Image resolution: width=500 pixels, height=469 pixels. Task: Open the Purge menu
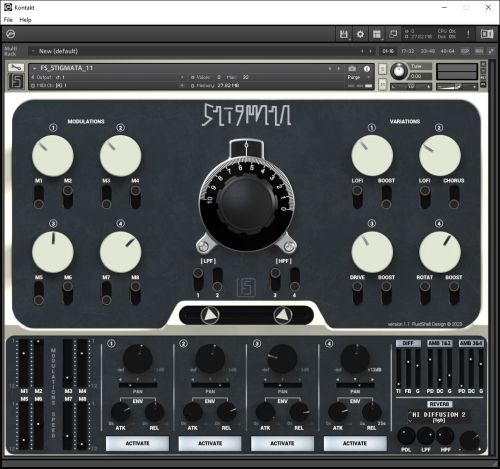click(358, 77)
